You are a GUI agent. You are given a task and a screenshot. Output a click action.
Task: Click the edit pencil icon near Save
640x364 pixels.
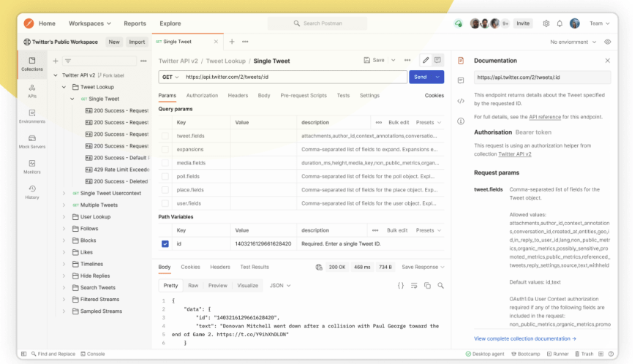[426, 60]
